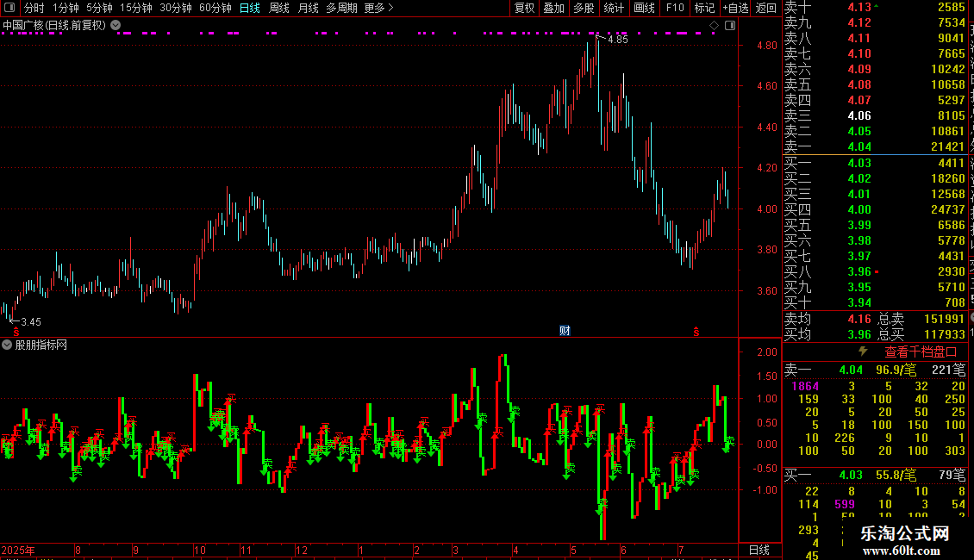Click 96.9/笔 average sell size
The height and width of the screenshot is (560, 974).
point(896,370)
